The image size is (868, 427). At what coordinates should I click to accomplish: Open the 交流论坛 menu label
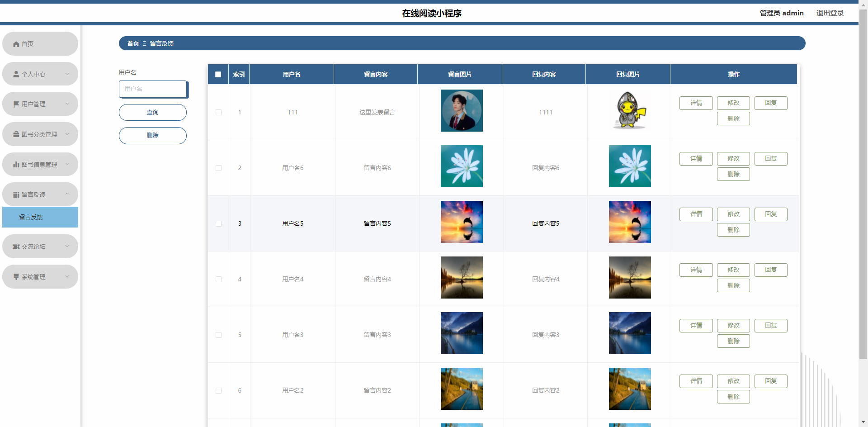33,247
